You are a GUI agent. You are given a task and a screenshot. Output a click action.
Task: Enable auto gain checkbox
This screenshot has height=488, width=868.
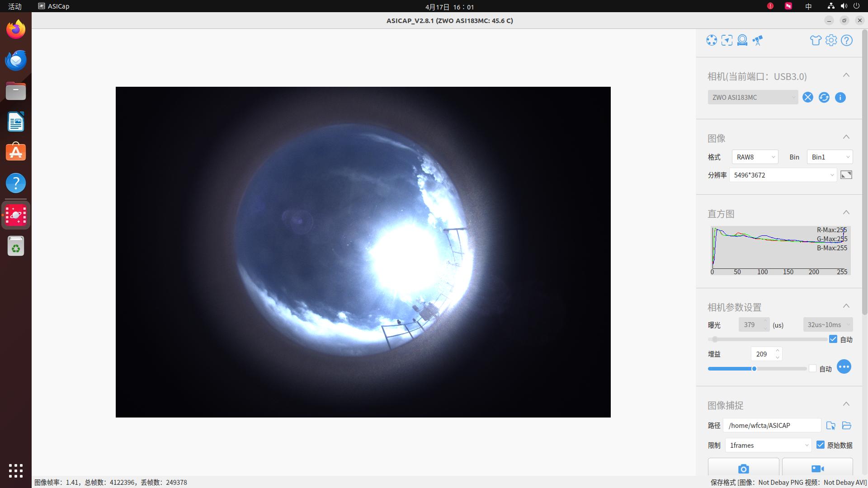(x=812, y=368)
